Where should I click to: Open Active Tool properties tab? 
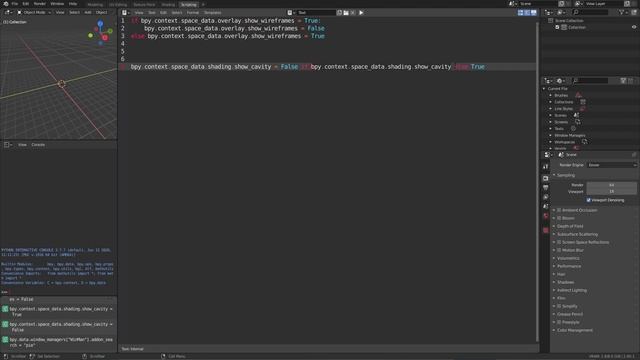click(546, 167)
